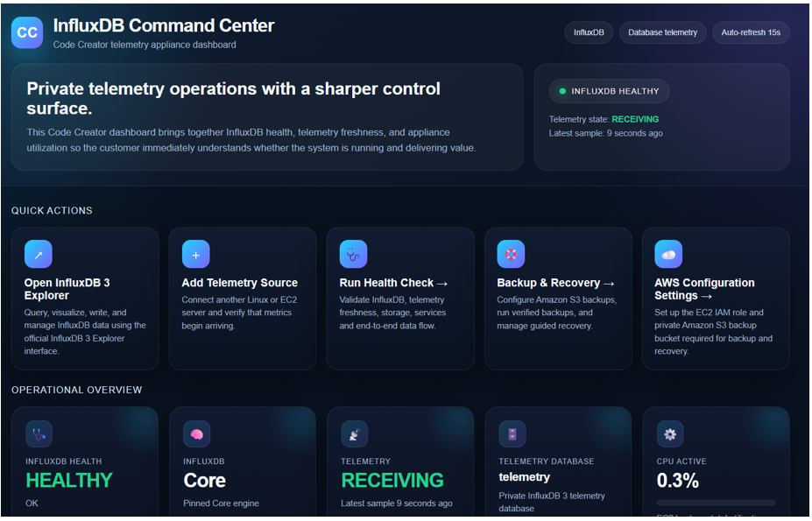812x521 pixels.
Task: Click 'Code Creator telemetry appliance dashboard' subtitle
Action: [145, 45]
